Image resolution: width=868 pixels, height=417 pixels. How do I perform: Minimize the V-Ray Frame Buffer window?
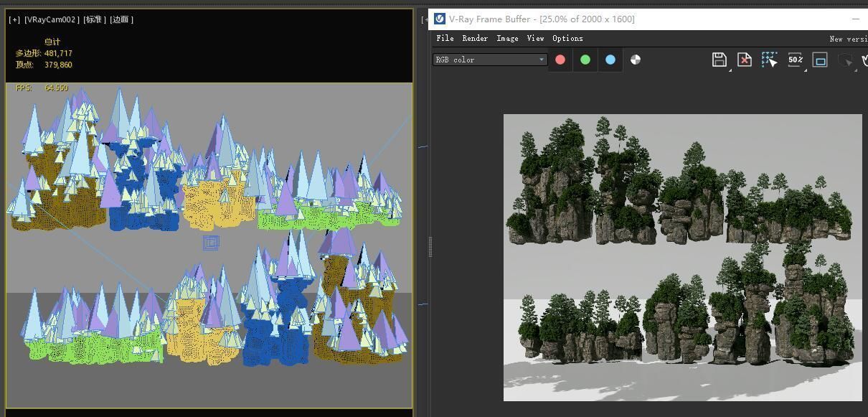pyautogui.click(x=856, y=19)
